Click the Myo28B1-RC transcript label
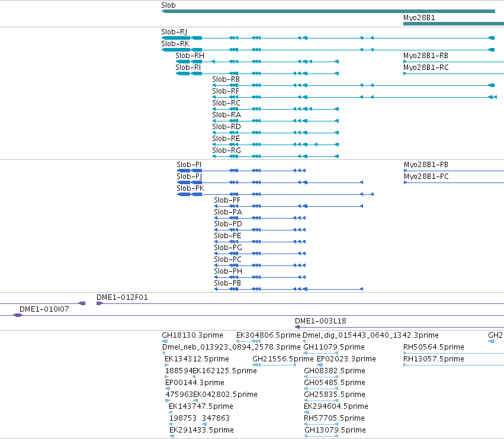 point(426,68)
